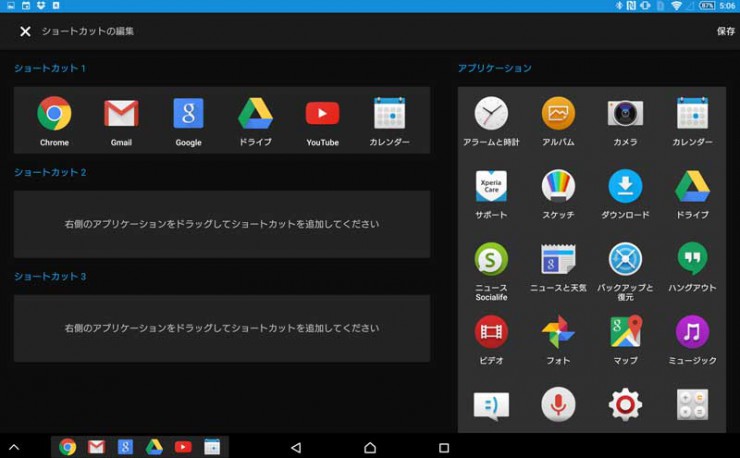Screen dimensions: 740x458
Task: Select the ニュース Socialife app
Action: [x=491, y=259]
